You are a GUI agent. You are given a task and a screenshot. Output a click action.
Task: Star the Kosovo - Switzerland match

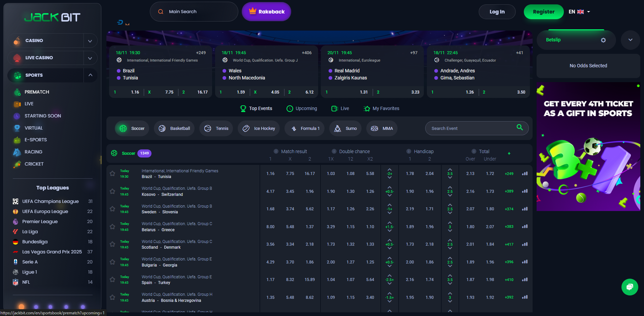click(x=112, y=191)
